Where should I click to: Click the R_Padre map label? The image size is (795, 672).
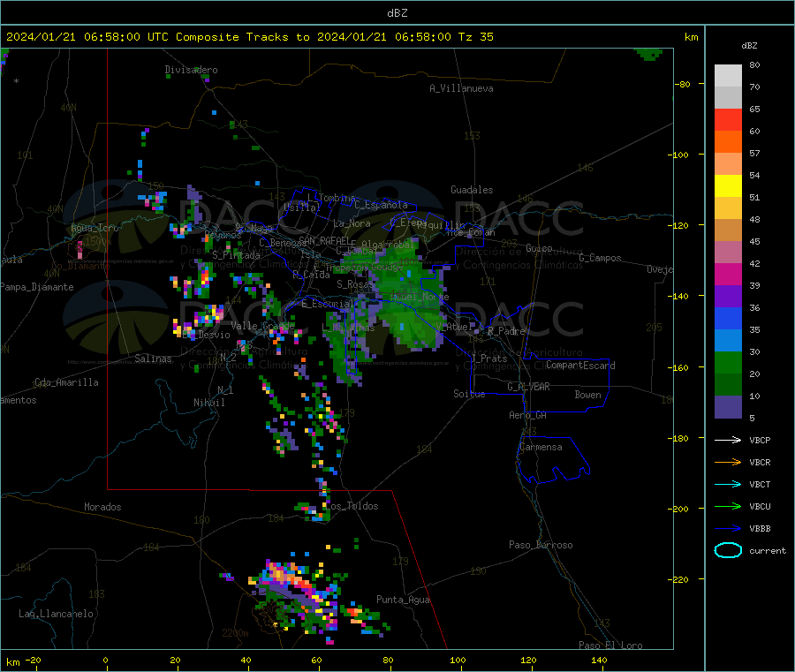506,331
